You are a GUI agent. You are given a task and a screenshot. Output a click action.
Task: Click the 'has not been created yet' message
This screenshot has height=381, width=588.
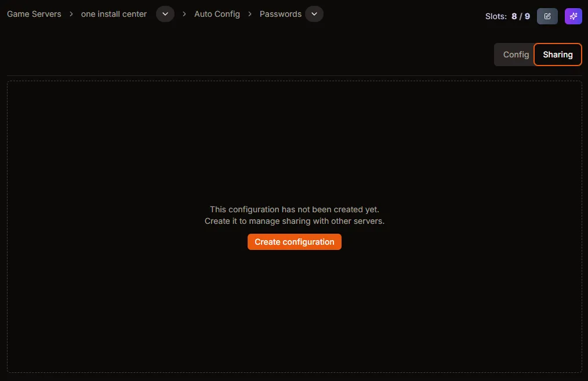point(295,209)
